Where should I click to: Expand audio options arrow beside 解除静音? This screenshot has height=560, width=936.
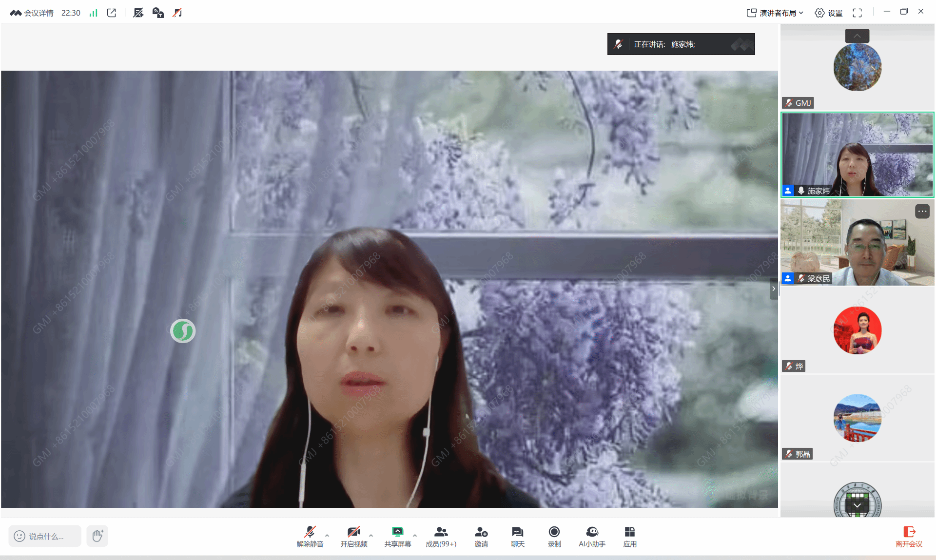coord(327,535)
